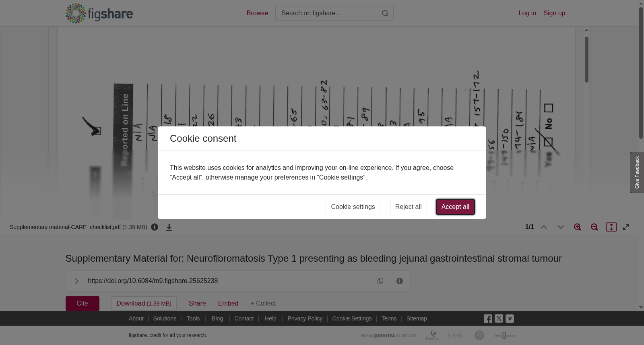Open figshare X (Twitter) icon
Image resolution: width=644 pixels, height=345 pixels.
click(499, 318)
